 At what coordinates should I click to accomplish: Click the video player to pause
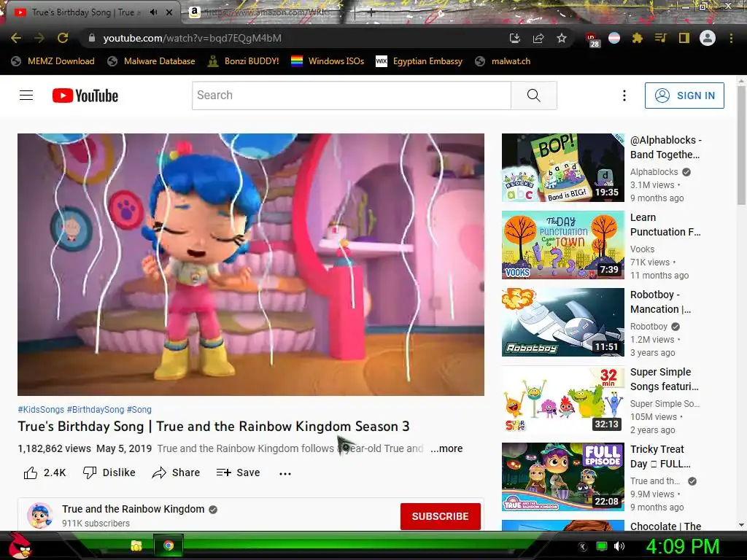click(251, 264)
